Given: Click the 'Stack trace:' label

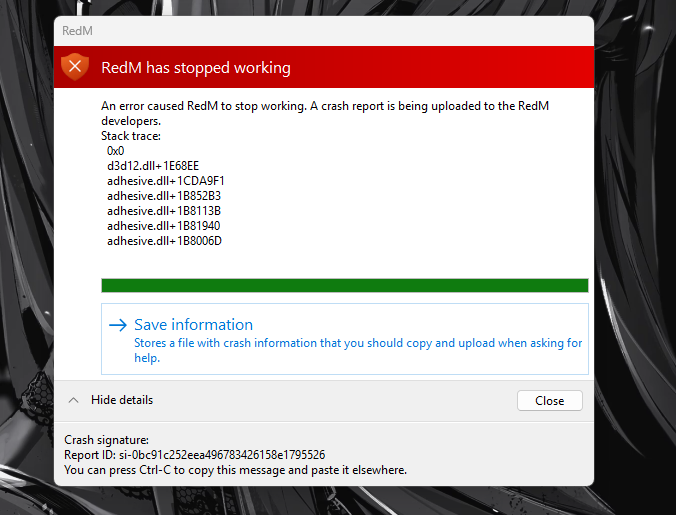Looking at the screenshot, I should click(x=131, y=136).
